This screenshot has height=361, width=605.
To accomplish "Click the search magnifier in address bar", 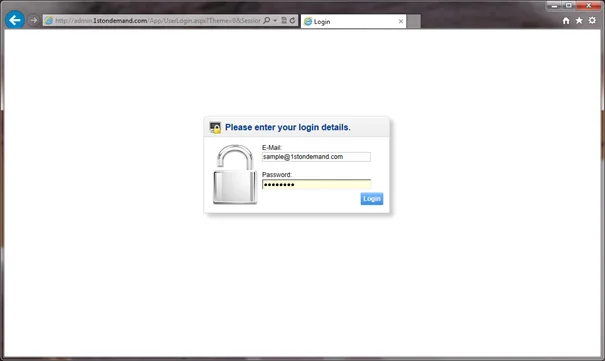I will (267, 20).
